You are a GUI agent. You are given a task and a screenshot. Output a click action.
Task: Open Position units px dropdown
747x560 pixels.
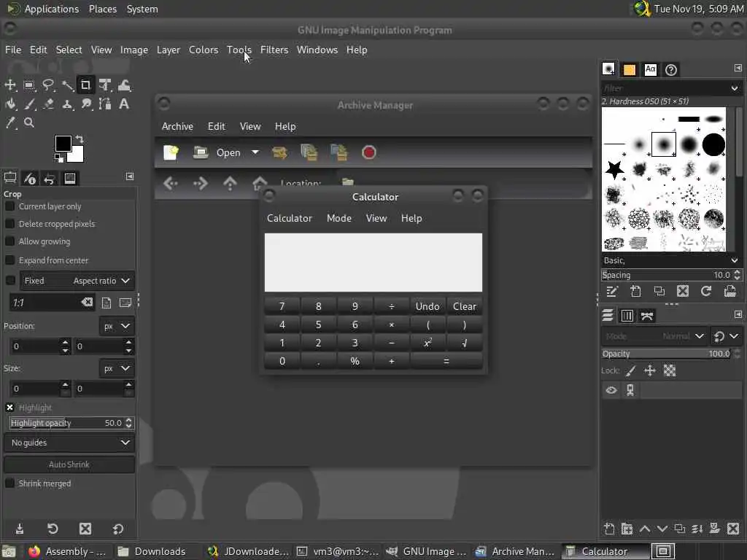point(117,326)
